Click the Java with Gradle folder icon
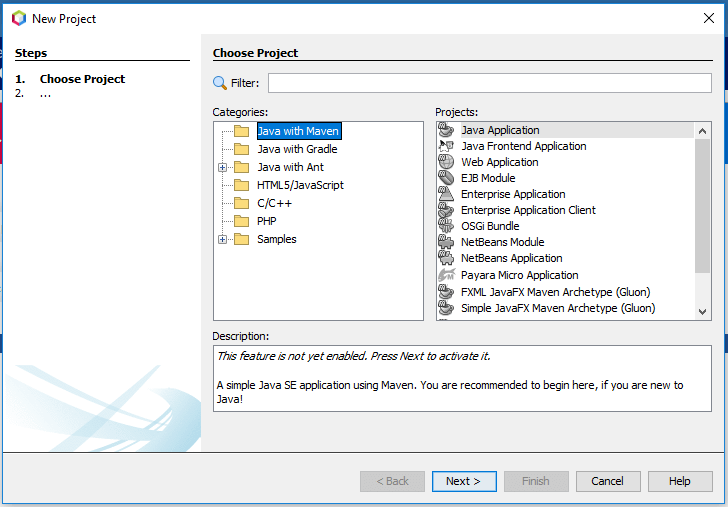This screenshot has height=507, width=728. (241, 149)
